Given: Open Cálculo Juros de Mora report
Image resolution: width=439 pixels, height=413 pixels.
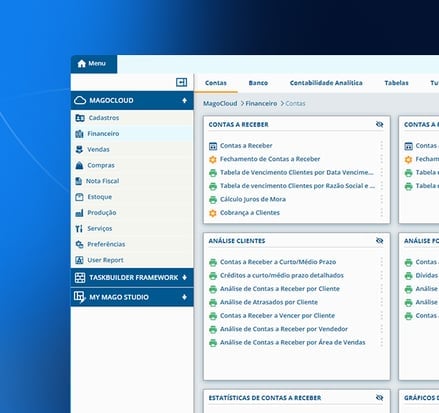Looking at the screenshot, I should [x=253, y=199].
